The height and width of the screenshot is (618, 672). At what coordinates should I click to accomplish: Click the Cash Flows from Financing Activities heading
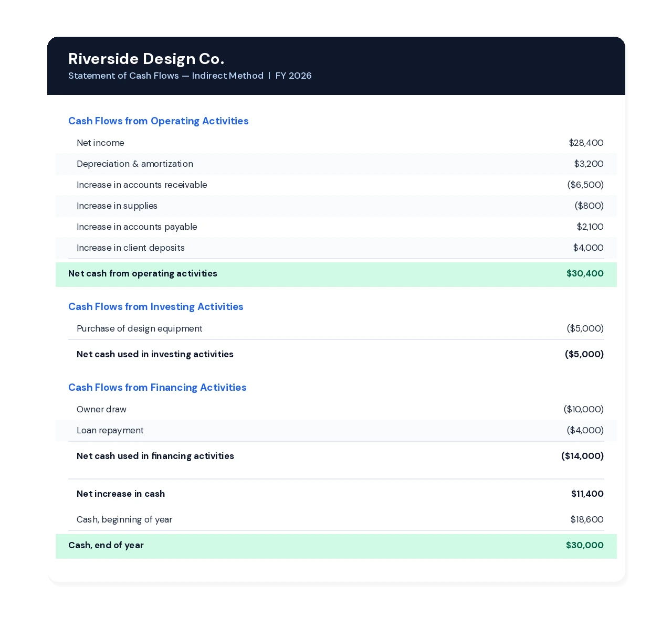point(157,388)
